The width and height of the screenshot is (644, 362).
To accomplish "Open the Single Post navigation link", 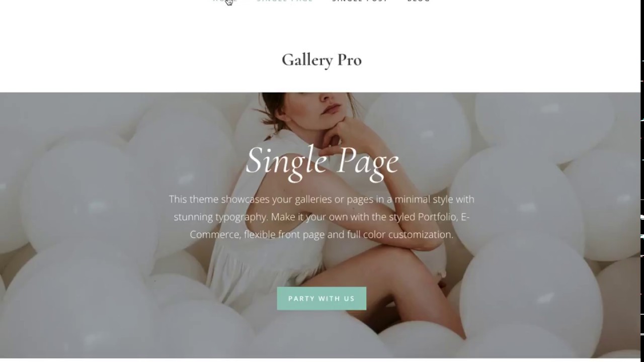I will [x=360, y=1].
